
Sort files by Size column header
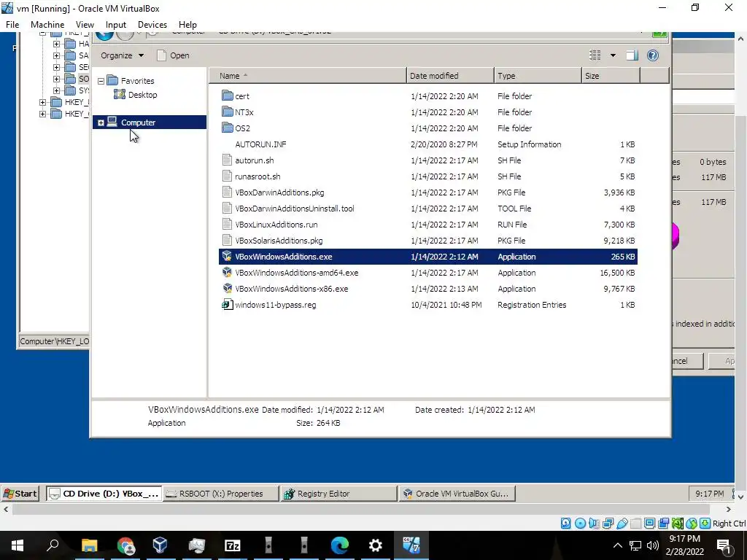pos(611,76)
